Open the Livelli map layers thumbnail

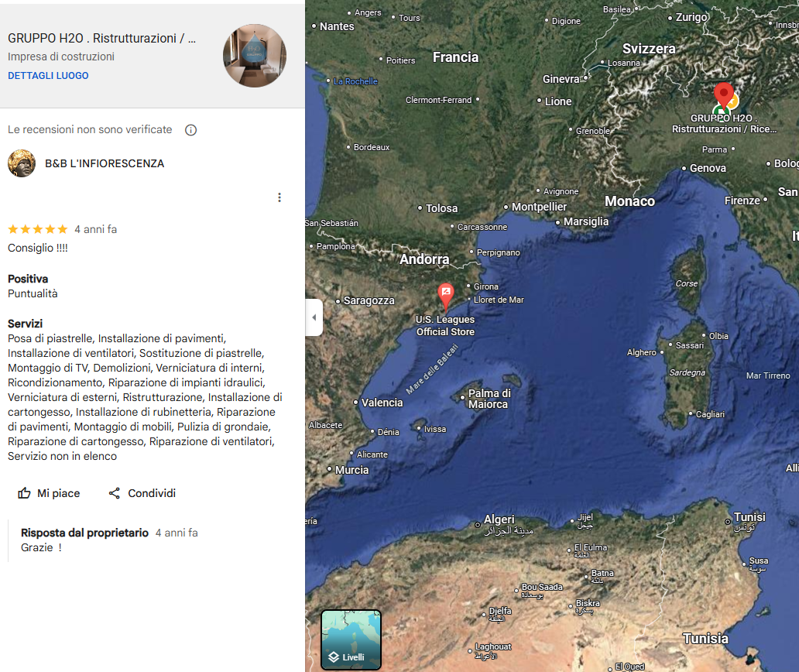click(351, 640)
